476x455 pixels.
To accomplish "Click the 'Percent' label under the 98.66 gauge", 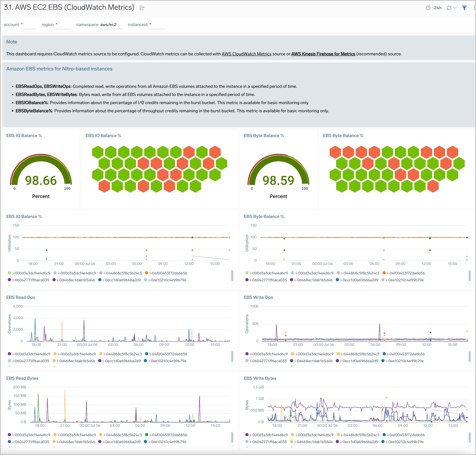I will [x=41, y=196].
